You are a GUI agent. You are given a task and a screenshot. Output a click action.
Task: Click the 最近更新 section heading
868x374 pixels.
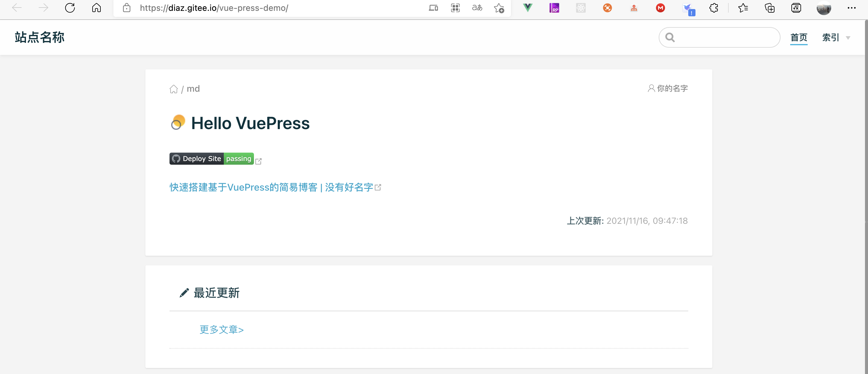[x=216, y=293]
